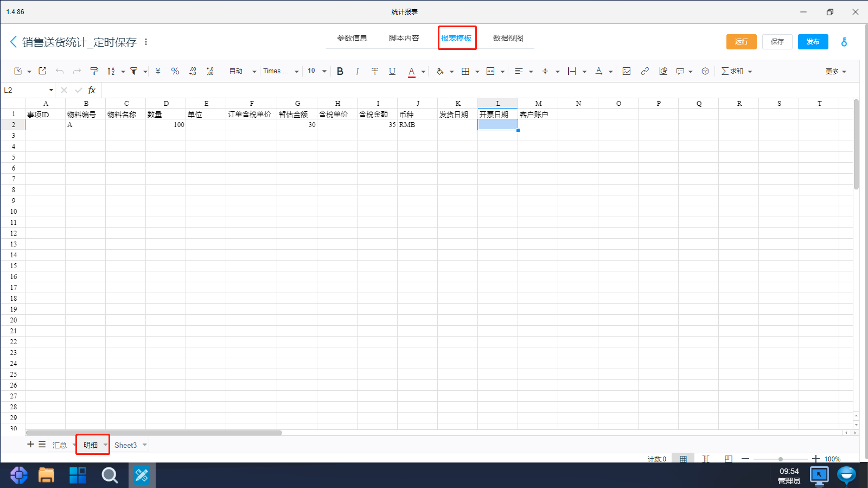The image size is (868, 488).
Task: Select the Sheet3 sheet tab
Action: 125,445
